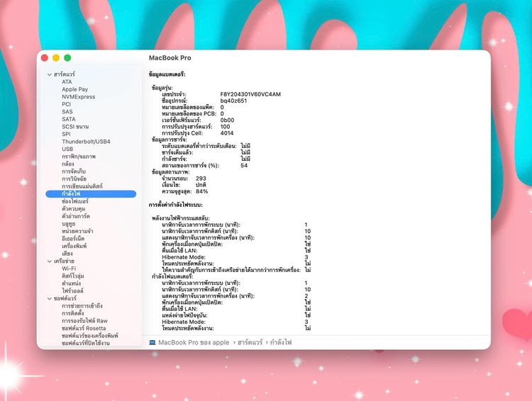Open เครื่องพิมพ์ under hardware
532x401 pixels.
point(74,246)
